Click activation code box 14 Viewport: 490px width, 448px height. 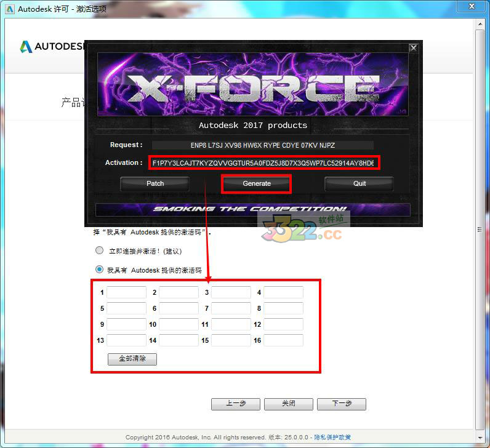coord(179,340)
